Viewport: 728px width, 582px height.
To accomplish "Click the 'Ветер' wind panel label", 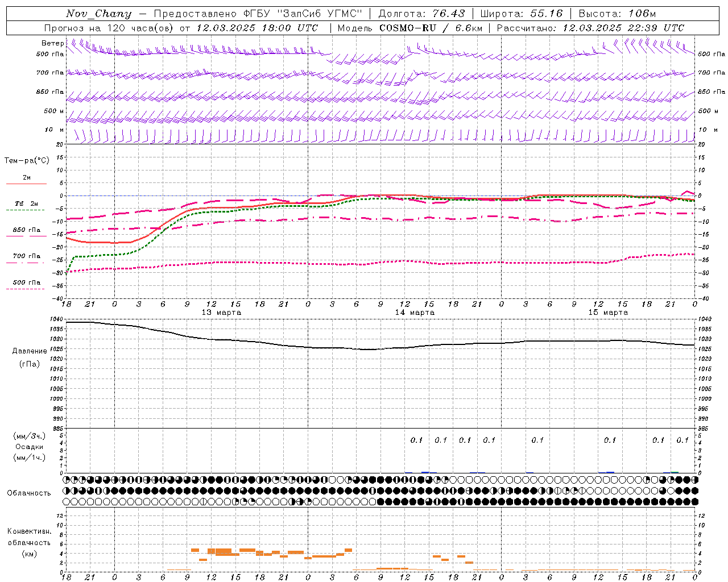I will [52, 43].
